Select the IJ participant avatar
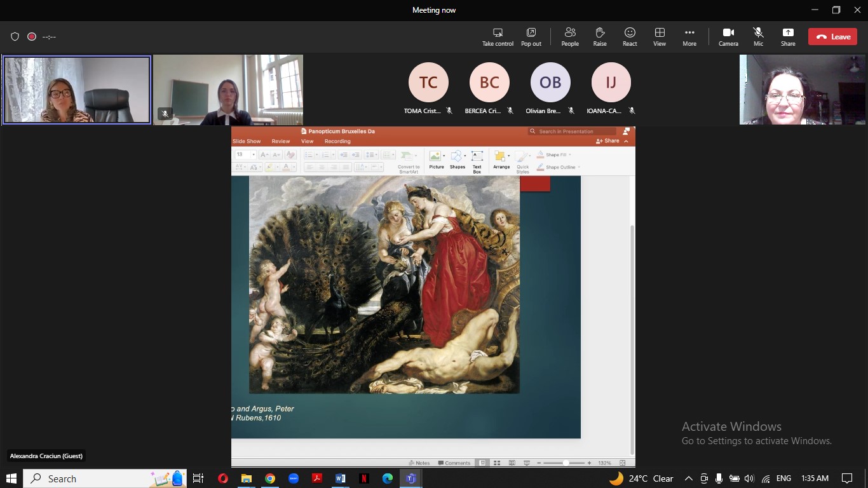The image size is (868, 488). 611,83
